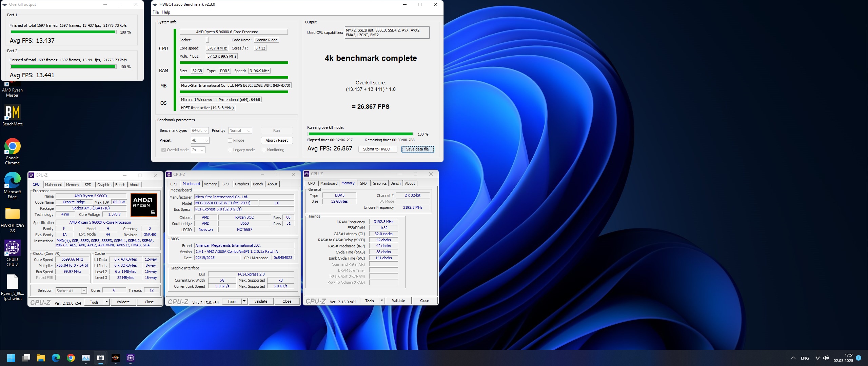Click Validate in the CPU-Z CPU window
Image resolution: width=868 pixels, height=366 pixels.
point(123,302)
